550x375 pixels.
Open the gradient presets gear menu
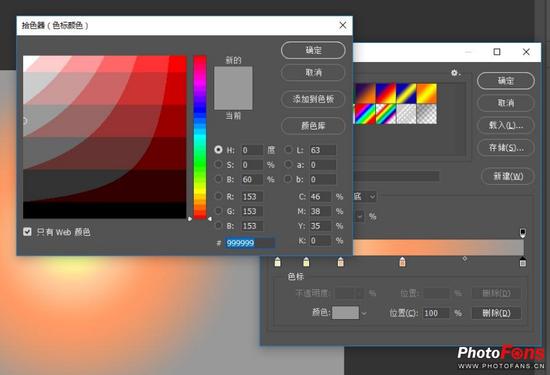(x=455, y=73)
